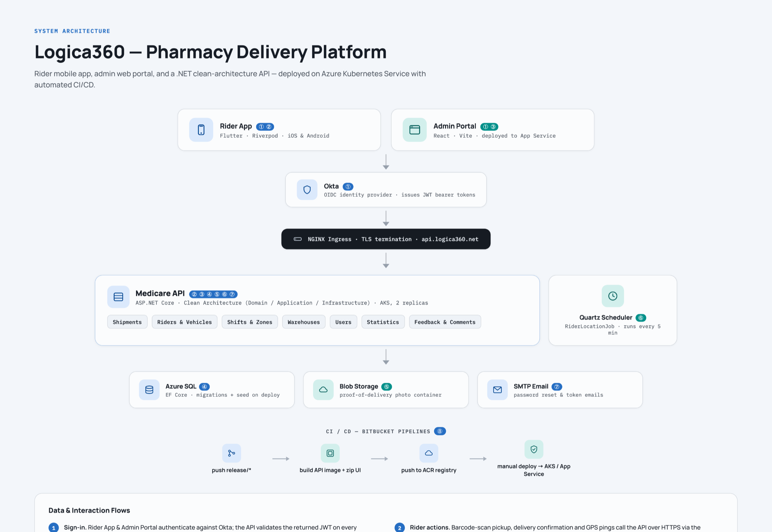Click the 'build API image + zip UI' label
Viewport: 772px width, 532px height.
(x=330, y=470)
